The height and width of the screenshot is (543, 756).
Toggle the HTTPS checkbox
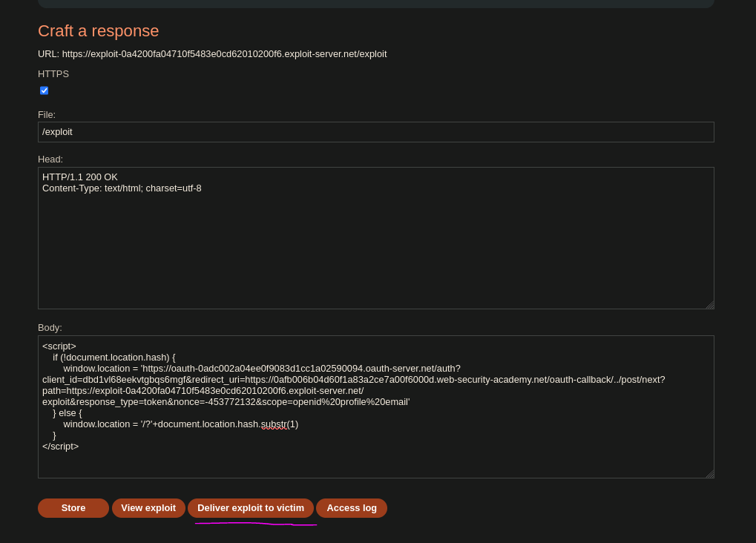(44, 90)
